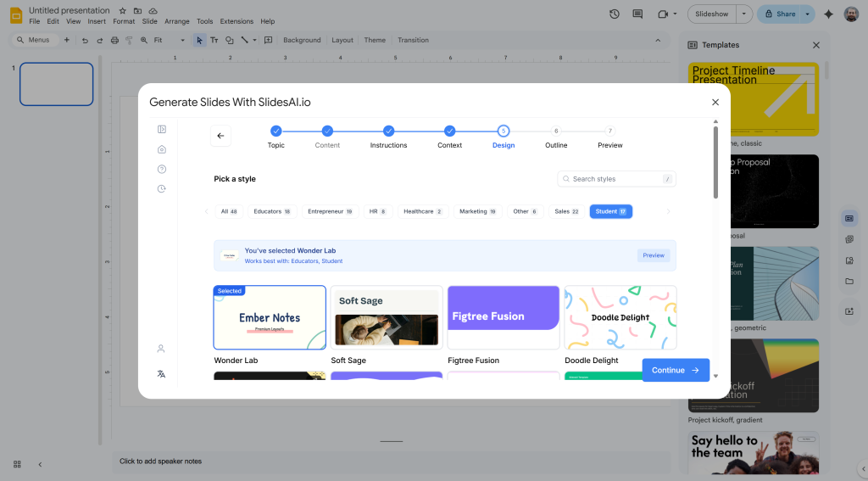Open the Help menu
The height and width of the screenshot is (481, 868).
[267, 21]
